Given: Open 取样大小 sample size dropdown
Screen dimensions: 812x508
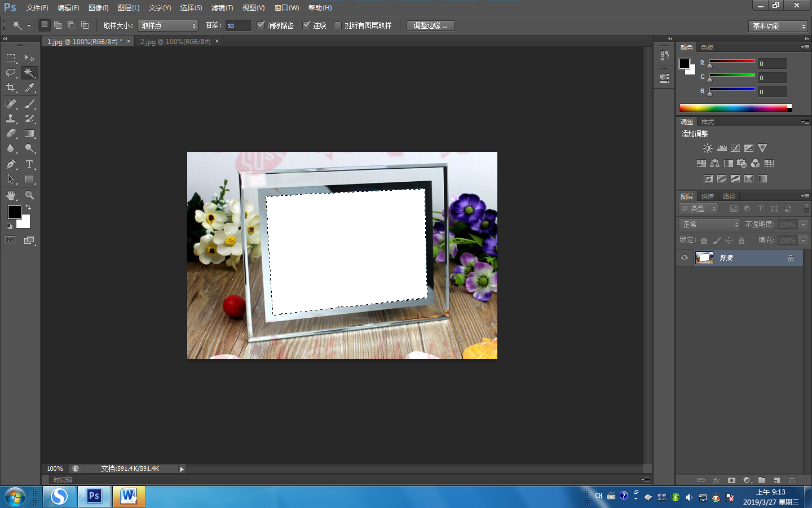Looking at the screenshot, I should click(168, 25).
